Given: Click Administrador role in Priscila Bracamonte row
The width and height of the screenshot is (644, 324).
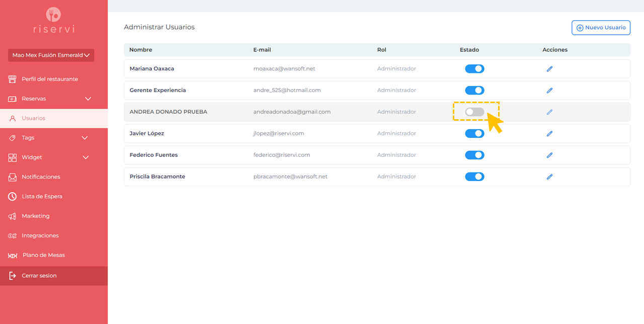Looking at the screenshot, I should tap(397, 177).
